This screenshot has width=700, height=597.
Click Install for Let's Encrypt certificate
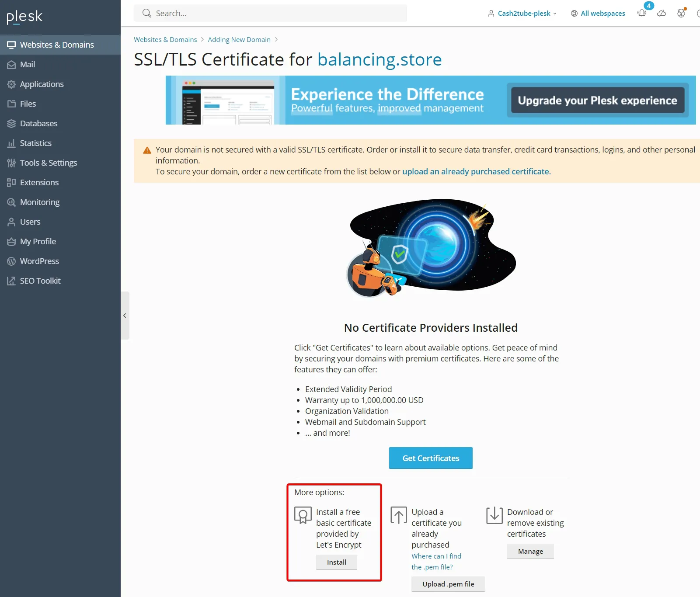click(x=337, y=562)
